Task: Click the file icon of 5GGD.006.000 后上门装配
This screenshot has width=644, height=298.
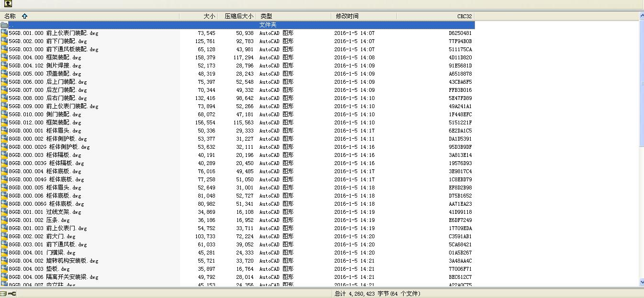Action: click(x=4, y=82)
